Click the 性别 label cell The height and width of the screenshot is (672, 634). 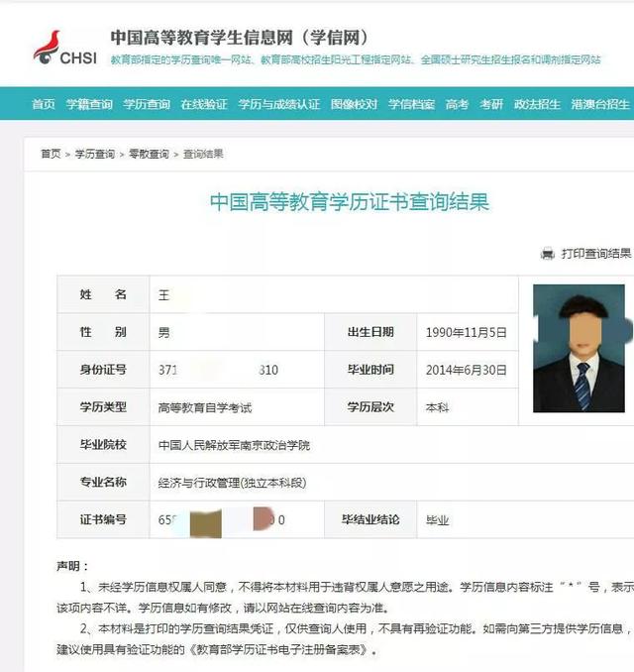(103, 332)
